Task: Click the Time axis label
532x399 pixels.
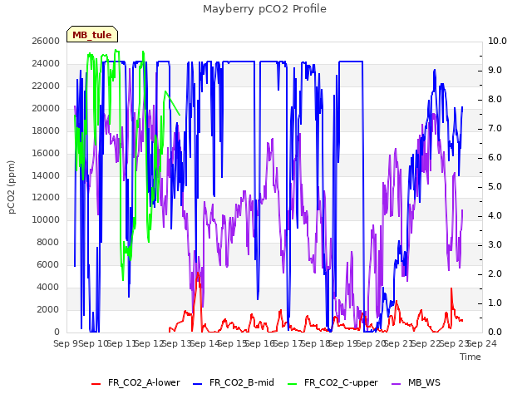Action: click(x=470, y=357)
